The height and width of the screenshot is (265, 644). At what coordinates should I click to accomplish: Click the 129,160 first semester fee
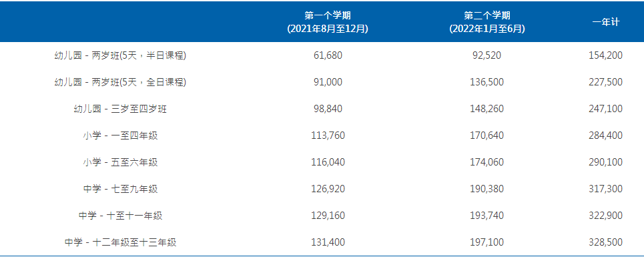[x=328, y=216]
